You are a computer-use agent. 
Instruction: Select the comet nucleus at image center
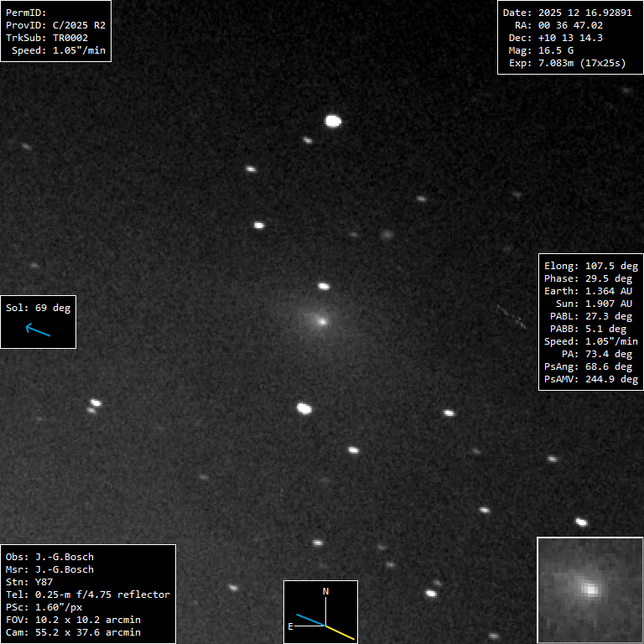(x=321, y=319)
